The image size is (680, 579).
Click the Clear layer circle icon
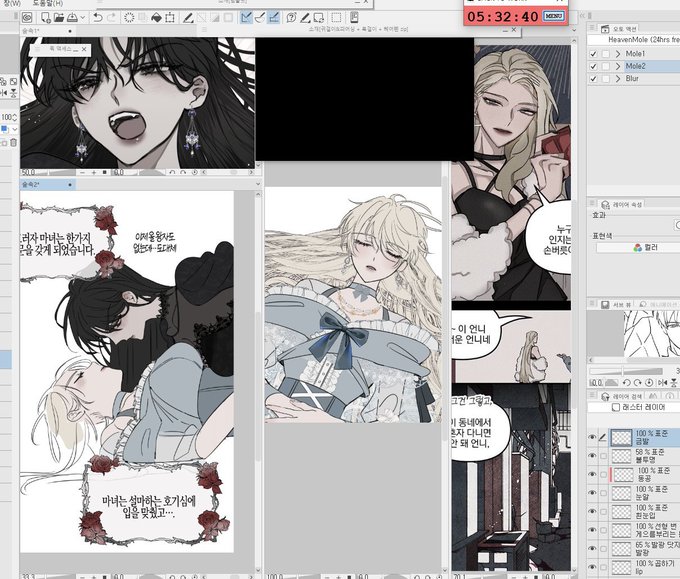coord(129,18)
